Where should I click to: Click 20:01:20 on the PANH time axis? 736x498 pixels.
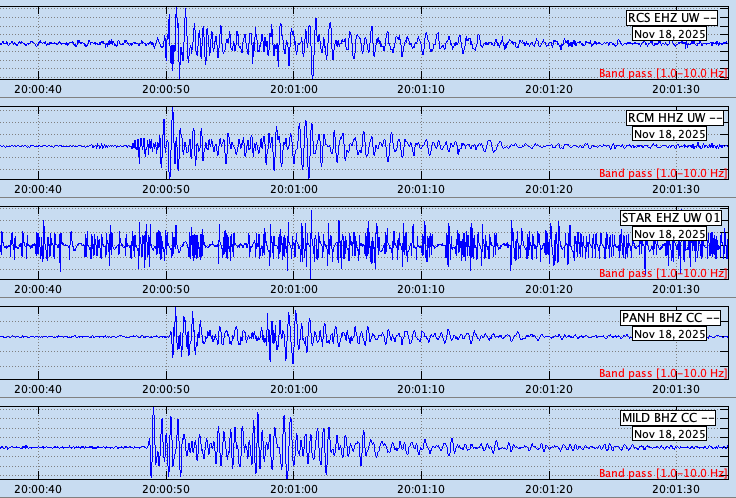[549, 389]
